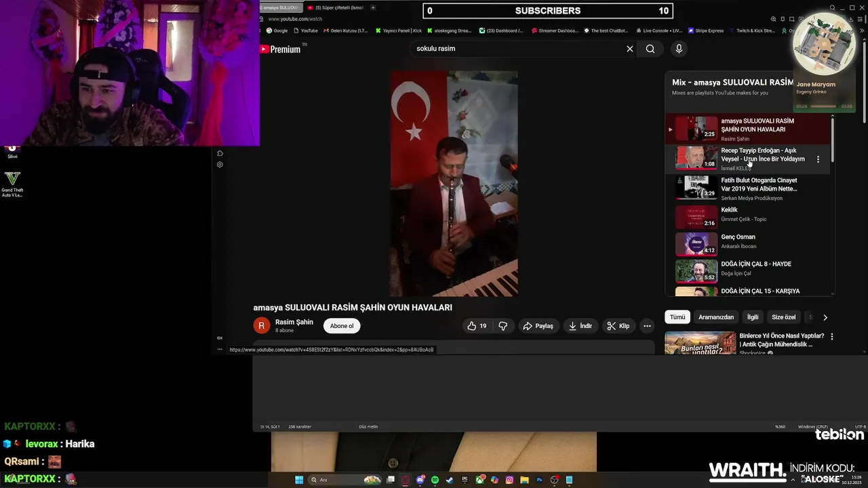The width and height of the screenshot is (868, 488).
Task: Play amasya SULUOVALI RASİM ŞAHİN playlist item
Action: (x=749, y=129)
